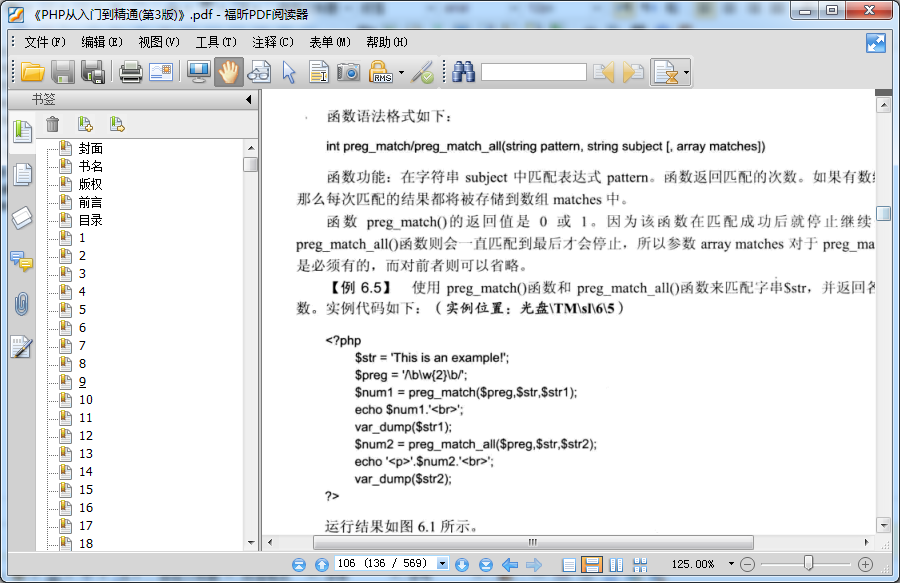The height and width of the screenshot is (583, 900).
Task: Select bookmark 封面 in the sidebar
Action: click(x=90, y=147)
